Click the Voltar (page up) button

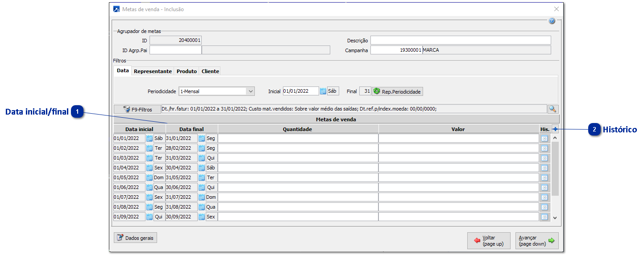click(x=489, y=240)
